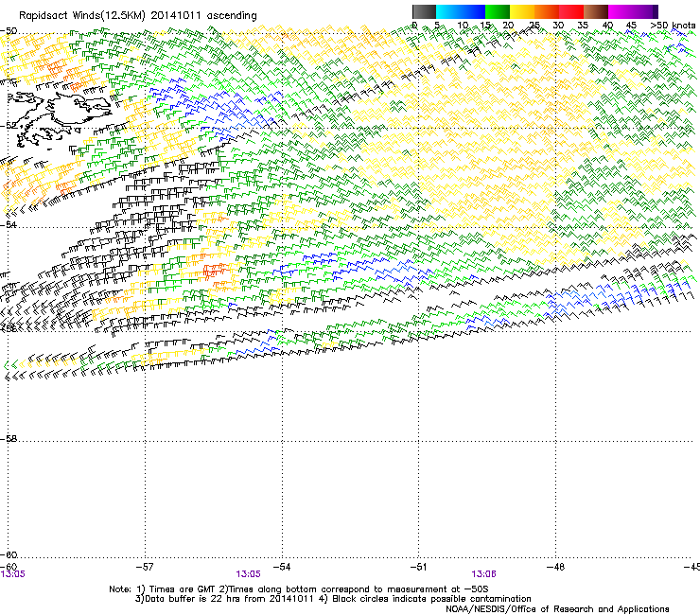This screenshot has width=700, height=615.
Task: Click the 13:05 timestamp below -60 longitude label
Action: coord(13,574)
